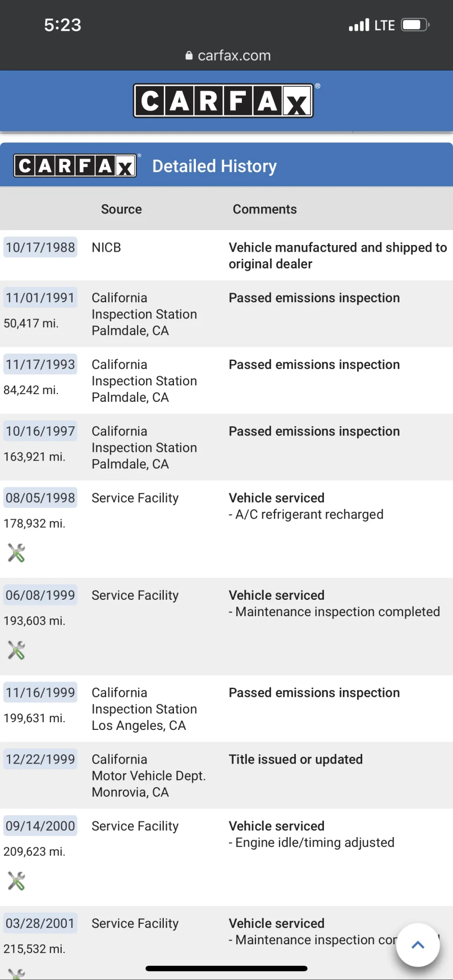Tap the A/C refrigerant recharged detail
Image resolution: width=453 pixels, height=980 pixels.
pyautogui.click(x=306, y=514)
